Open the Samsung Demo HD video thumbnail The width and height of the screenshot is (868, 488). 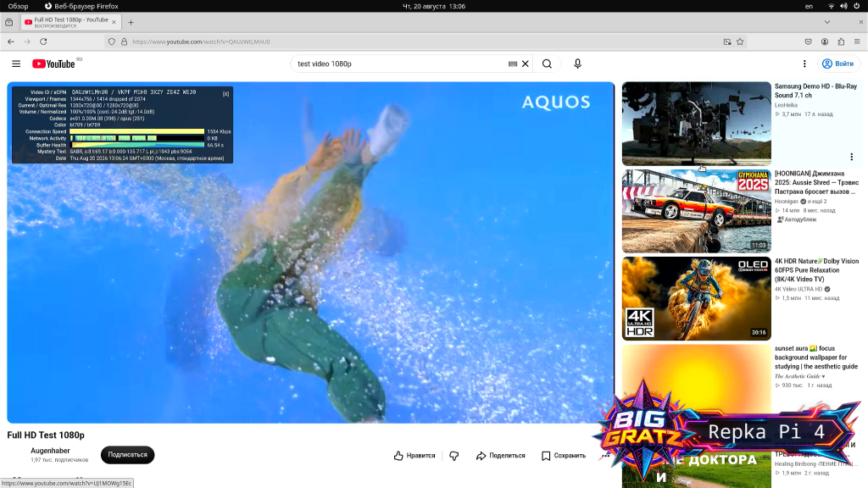pos(697,124)
